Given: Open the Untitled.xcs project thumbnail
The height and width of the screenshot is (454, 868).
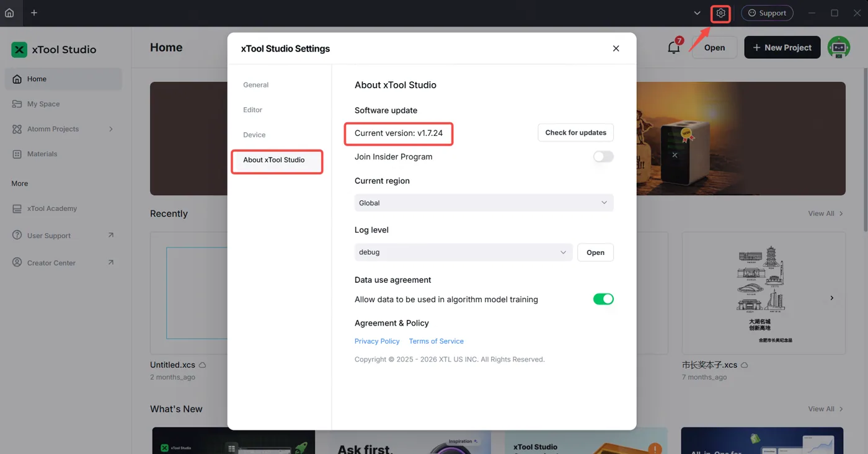Looking at the screenshot, I should [x=188, y=293].
